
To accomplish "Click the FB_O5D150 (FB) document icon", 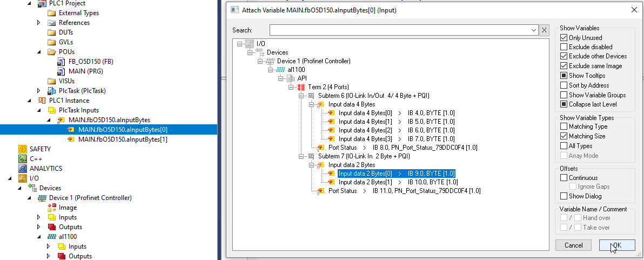I will pos(61,62).
